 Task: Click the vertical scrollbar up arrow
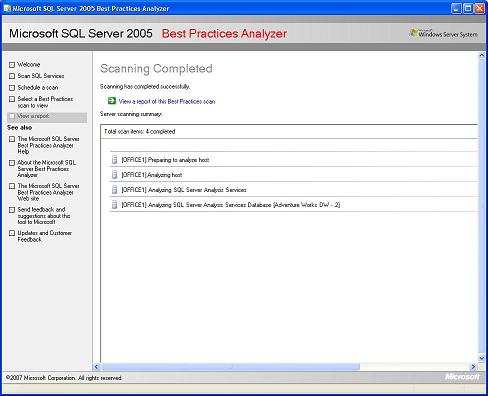(x=482, y=55)
